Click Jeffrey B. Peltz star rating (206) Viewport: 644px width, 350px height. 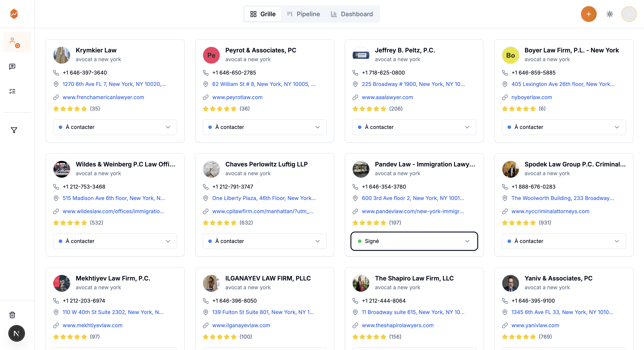click(x=377, y=109)
